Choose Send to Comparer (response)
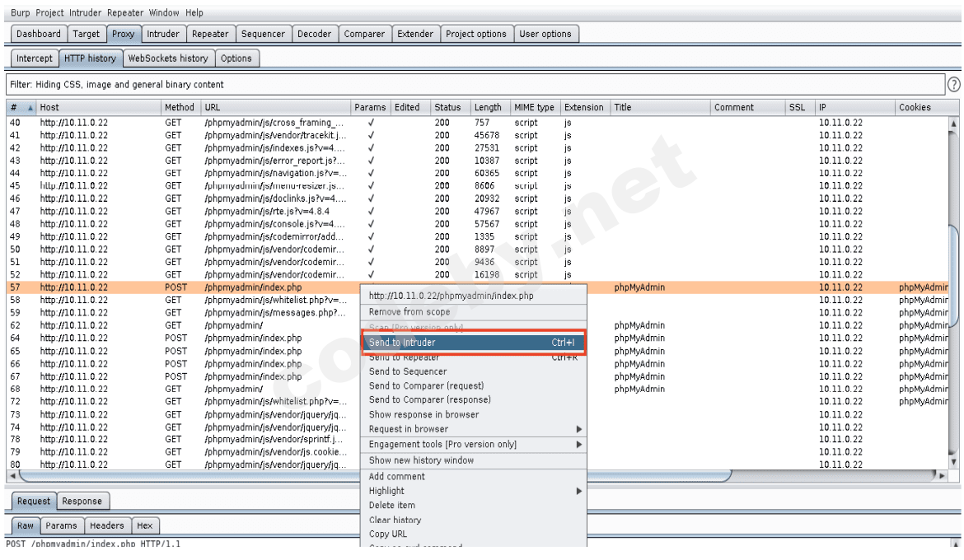 472,400
